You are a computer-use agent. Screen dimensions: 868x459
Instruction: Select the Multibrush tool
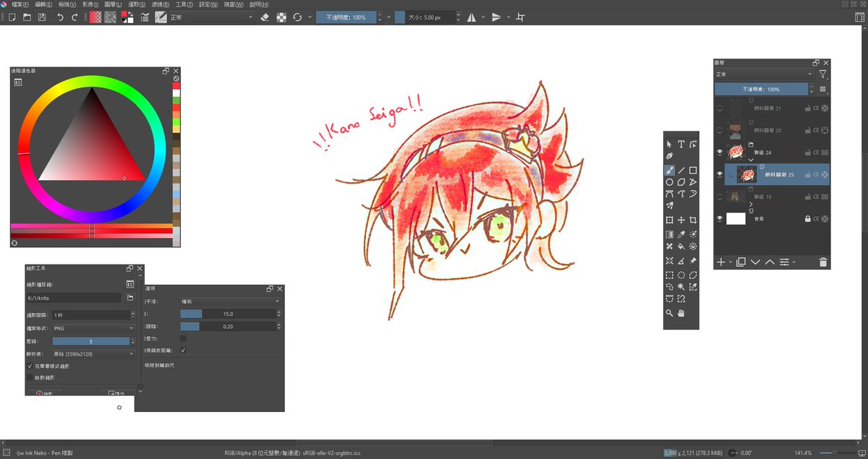pos(669,207)
